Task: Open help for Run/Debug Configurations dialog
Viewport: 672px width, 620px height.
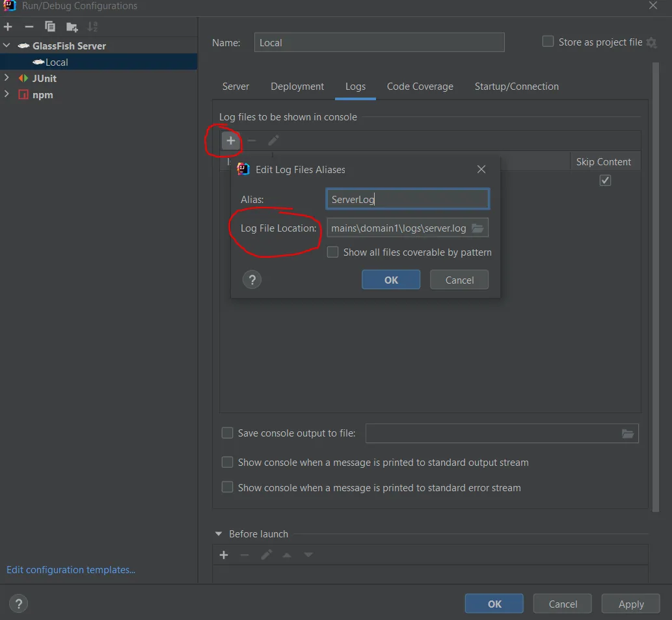Action: pos(18,604)
